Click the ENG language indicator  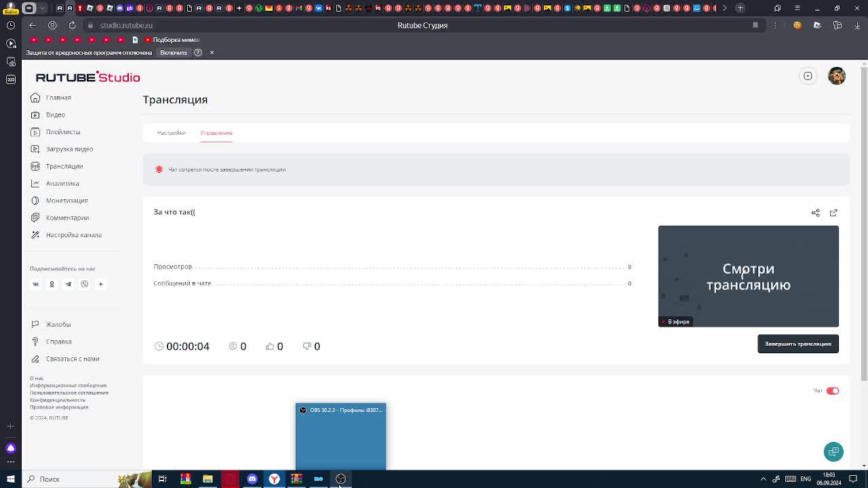[806, 479]
